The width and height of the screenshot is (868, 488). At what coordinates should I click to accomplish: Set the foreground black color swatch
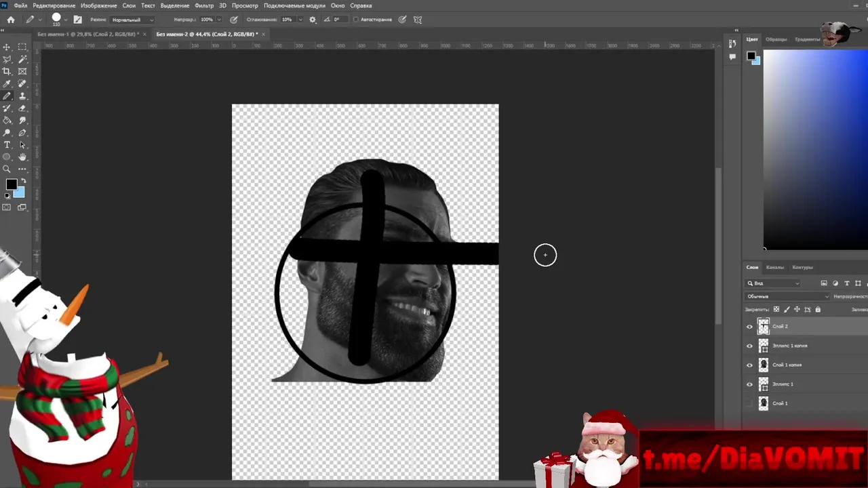(12, 184)
